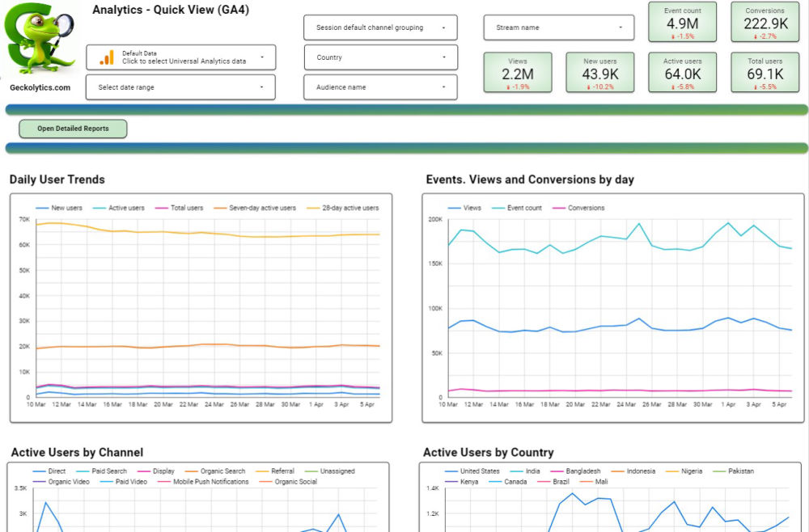The width and height of the screenshot is (809, 532).
Task: Click the Active Users by Channel heading
Action: (78, 453)
